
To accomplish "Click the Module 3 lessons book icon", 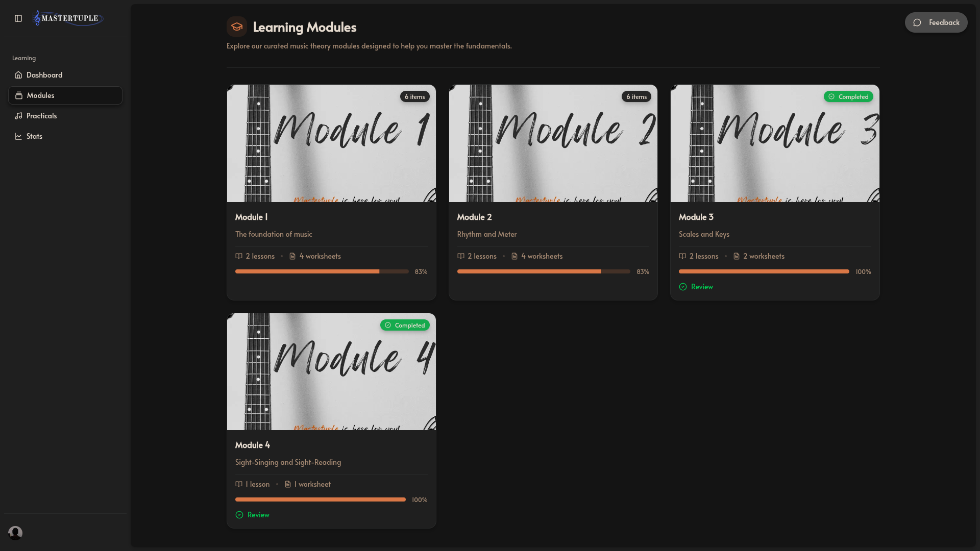I will coord(682,256).
